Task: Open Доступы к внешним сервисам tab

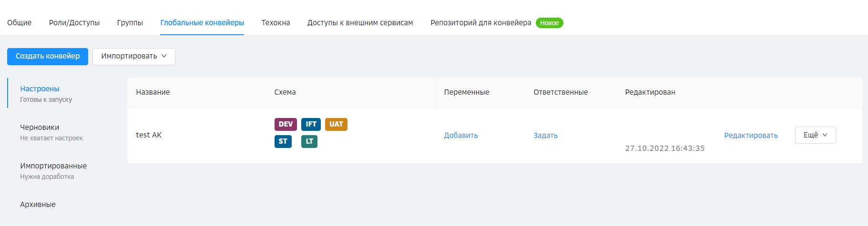Action: pyautogui.click(x=360, y=23)
